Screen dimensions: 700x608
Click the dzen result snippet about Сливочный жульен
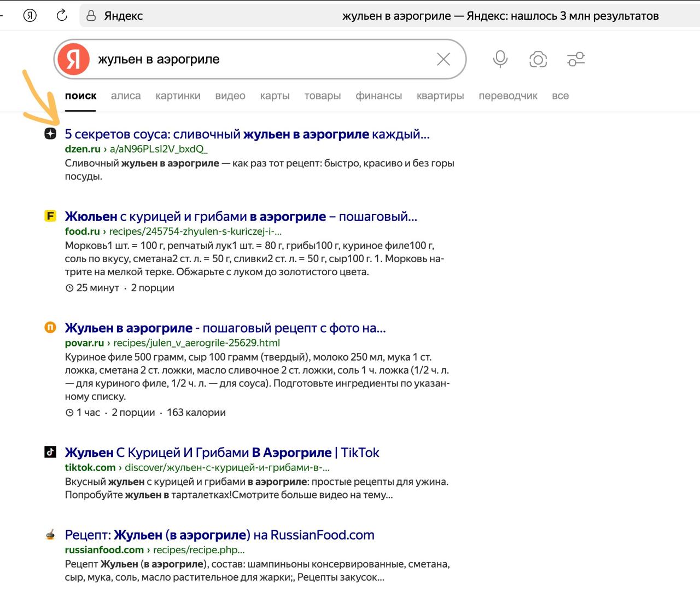pos(260,170)
